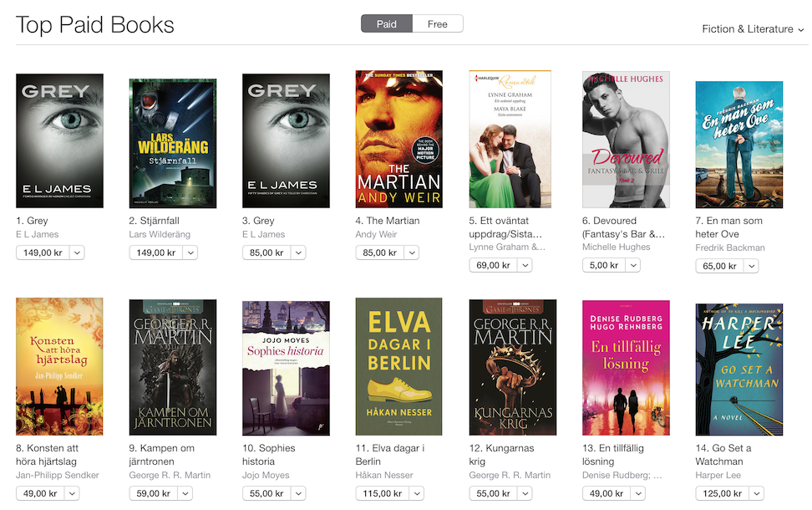Viewport: 812px width, 510px height.
Task: Open the Fiction & Literature category dropdown
Action: click(x=753, y=29)
